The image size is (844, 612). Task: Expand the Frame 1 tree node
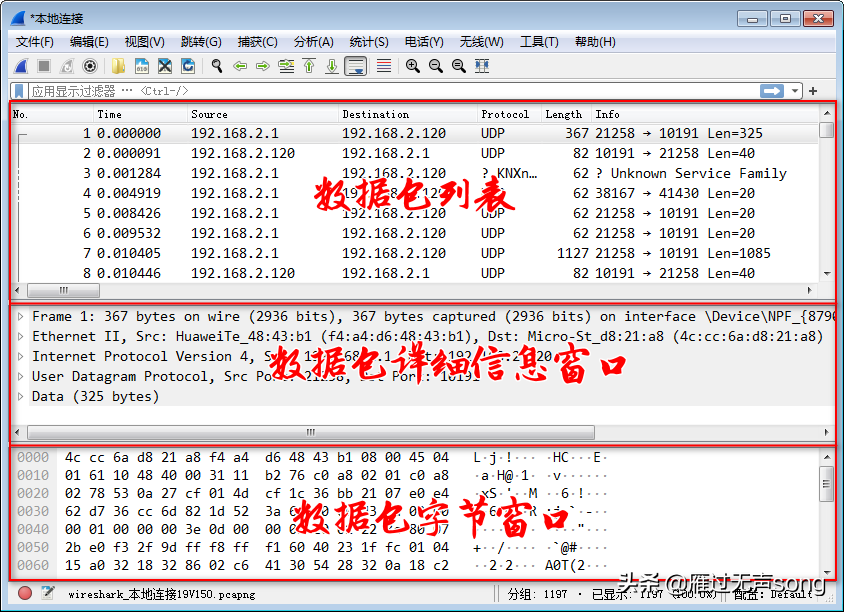pyautogui.click(x=20, y=316)
